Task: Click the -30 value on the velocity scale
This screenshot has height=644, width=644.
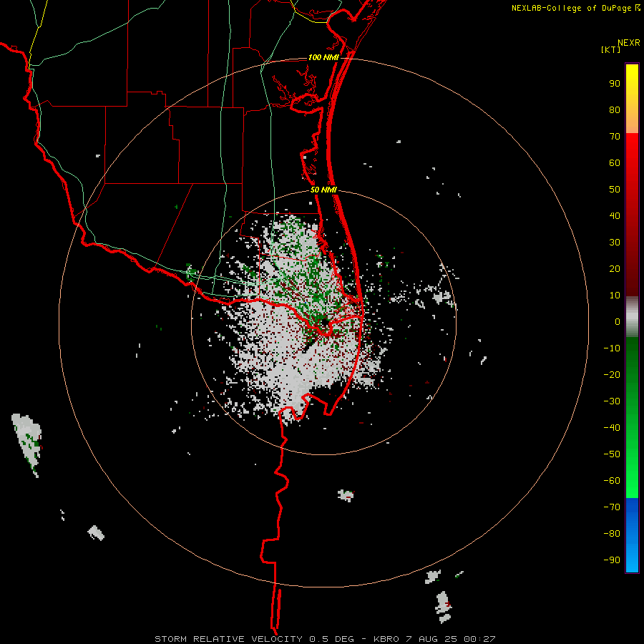Action: click(x=612, y=401)
